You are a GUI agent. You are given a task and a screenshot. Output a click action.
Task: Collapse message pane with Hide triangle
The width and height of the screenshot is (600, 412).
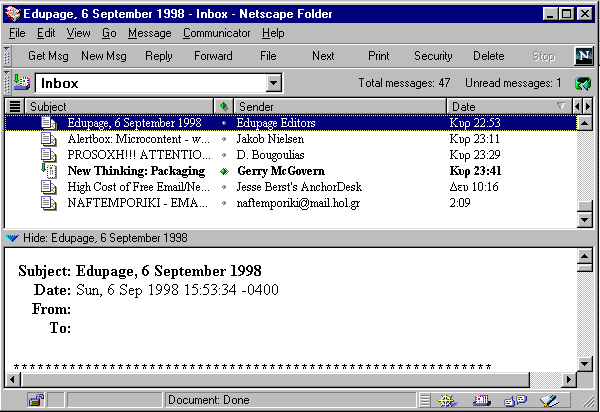click(12, 238)
